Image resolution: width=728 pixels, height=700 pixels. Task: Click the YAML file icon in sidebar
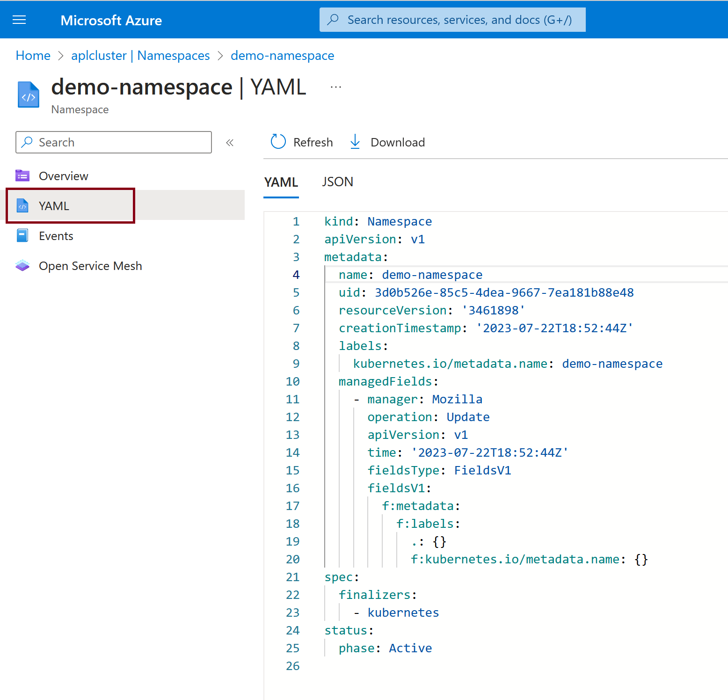coord(22,205)
